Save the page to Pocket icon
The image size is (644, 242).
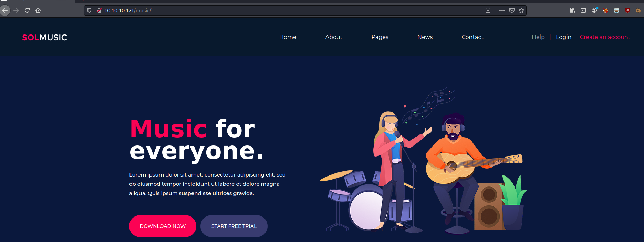point(512,10)
